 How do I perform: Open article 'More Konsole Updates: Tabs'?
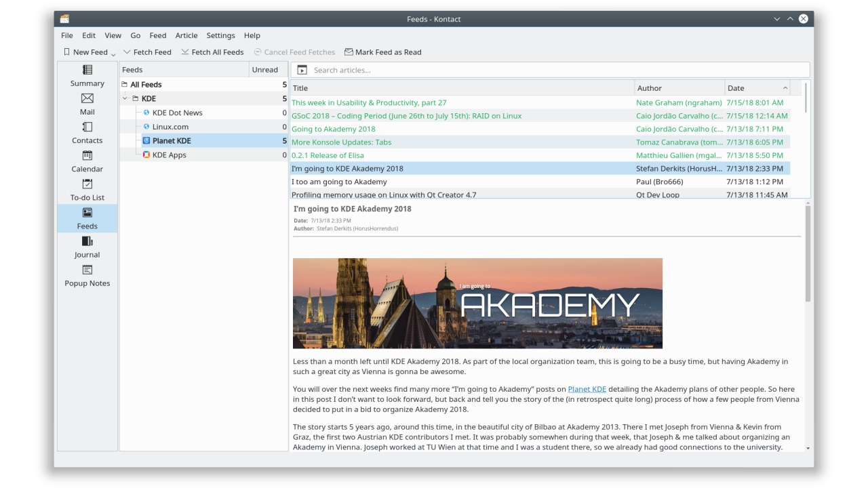point(341,142)
